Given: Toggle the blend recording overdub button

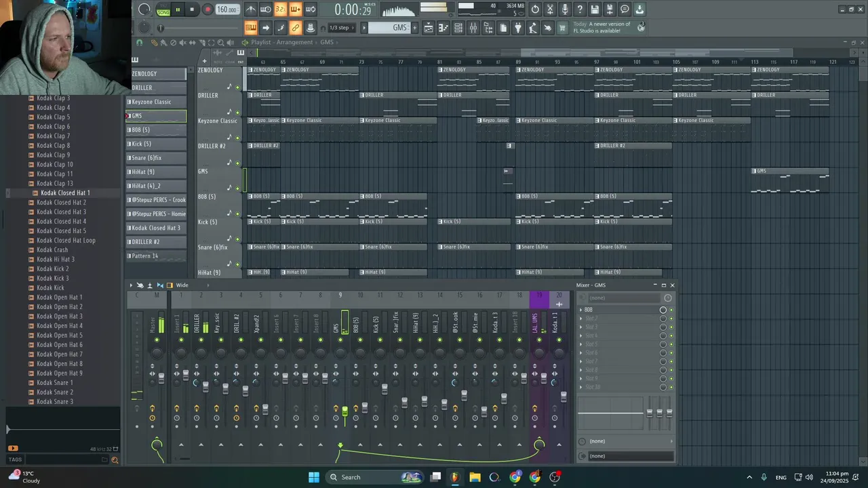Looking at the screenshot, I should click(296, 9).
